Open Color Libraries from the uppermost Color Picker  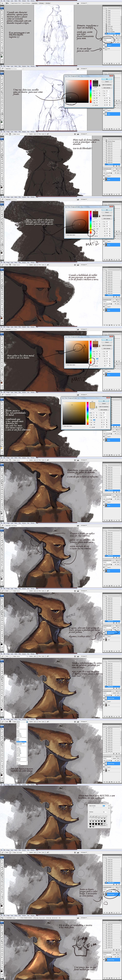107,88
